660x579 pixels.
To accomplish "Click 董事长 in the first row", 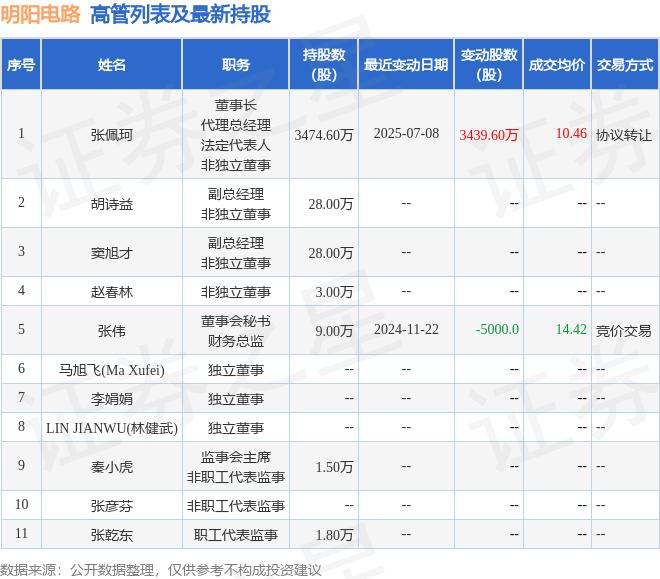I will point(236,105).
